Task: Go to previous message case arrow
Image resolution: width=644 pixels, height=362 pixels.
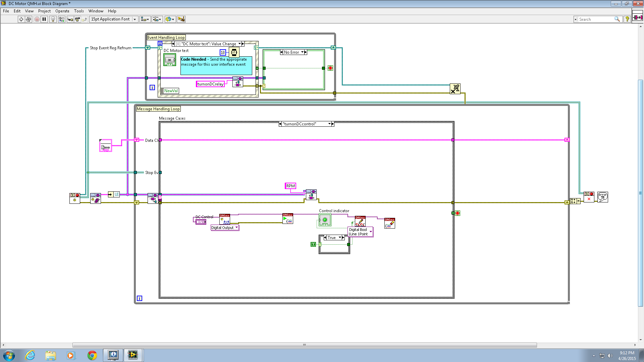Action: point(280,124)
